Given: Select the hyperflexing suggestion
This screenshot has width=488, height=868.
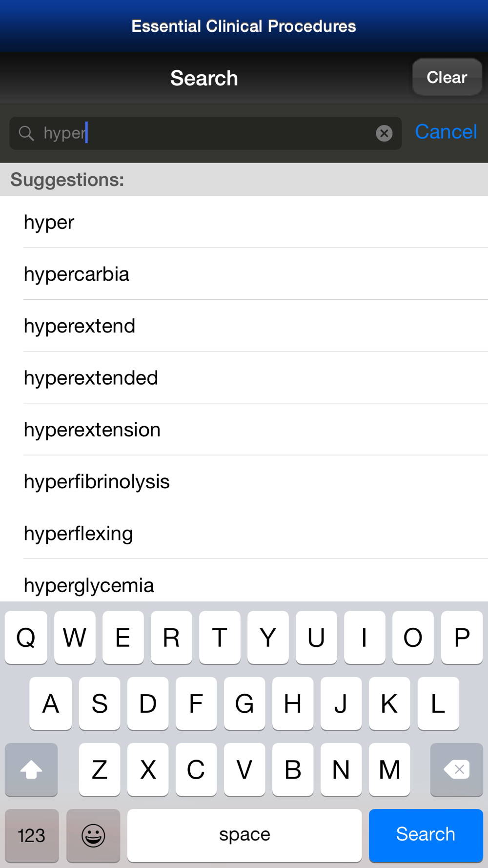Looking at the screenshot, I should [x=244, y=533].
